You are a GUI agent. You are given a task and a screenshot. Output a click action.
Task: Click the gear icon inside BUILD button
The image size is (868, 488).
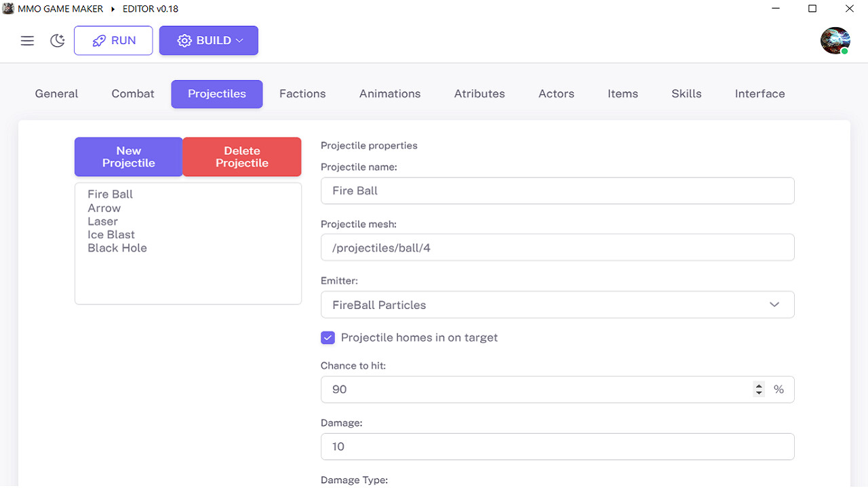pyautogui.click(x=184, y=40)
